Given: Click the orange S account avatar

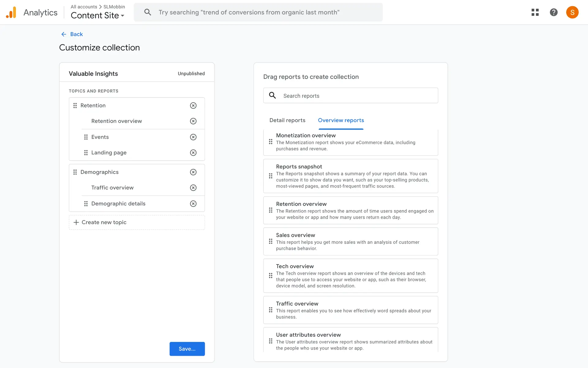Looking at the screenshot, I should point(572,12).
